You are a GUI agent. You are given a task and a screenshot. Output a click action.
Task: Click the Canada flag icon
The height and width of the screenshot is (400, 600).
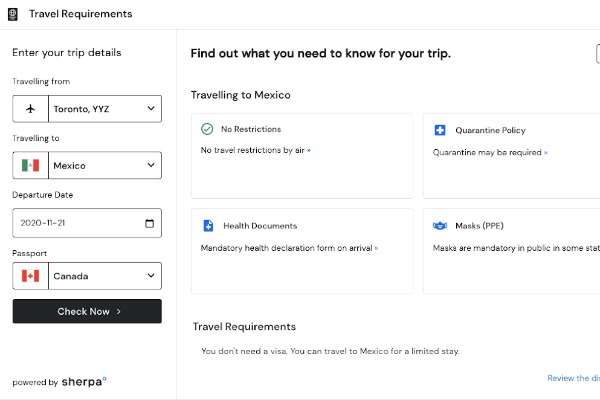(x=29, y=275)
